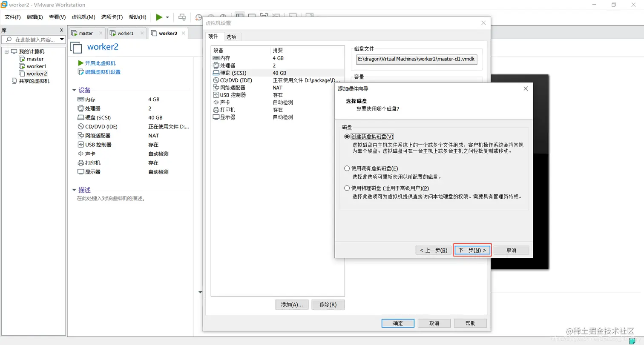Viewport: 644px width, 345px height.
Task: Click 网络适配器 icon in worker2 device summary
Action: 81,135
